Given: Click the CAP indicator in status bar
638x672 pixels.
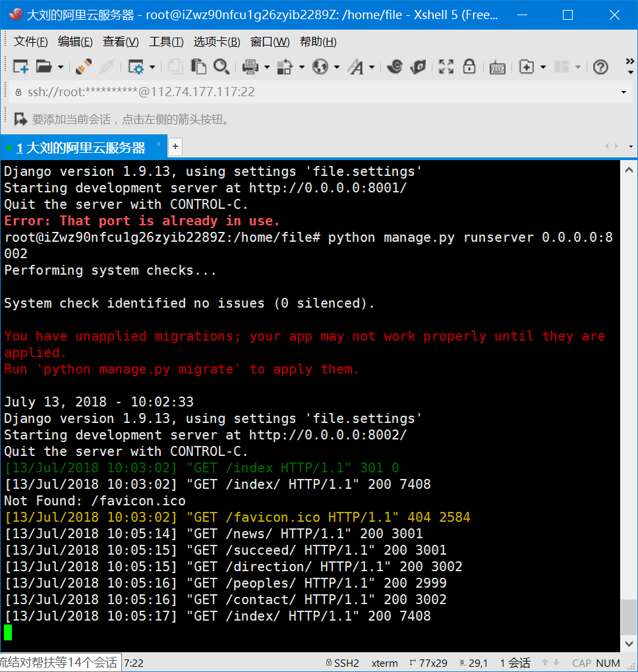Looking at the screenshot, I should coord(581,663).
